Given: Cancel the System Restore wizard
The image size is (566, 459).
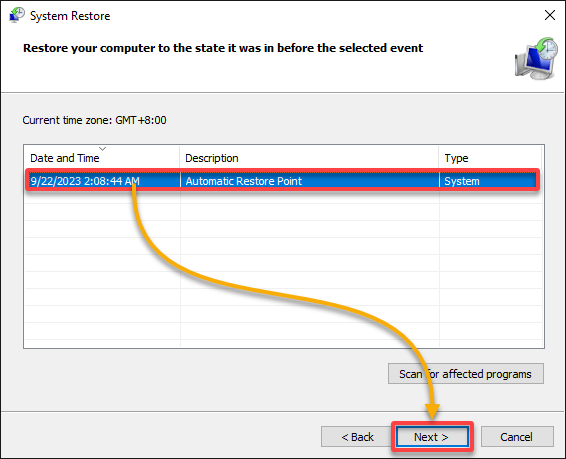Looking at the screenshot, I should [517, 437].
